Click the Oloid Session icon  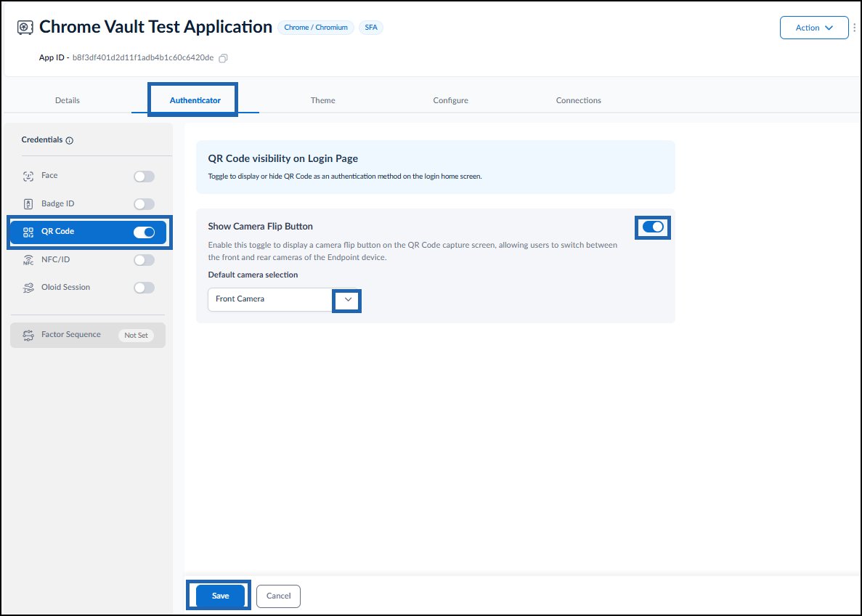pyautogui.click(x=28, y=288)
